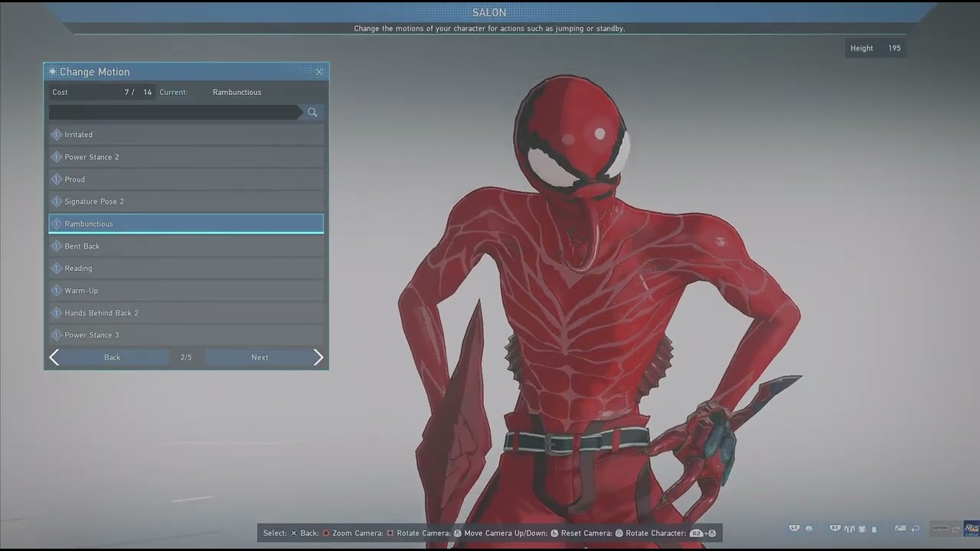Close the Change Motion panel
This screenshot has width=980, height=551.
[x=319, y=72]
